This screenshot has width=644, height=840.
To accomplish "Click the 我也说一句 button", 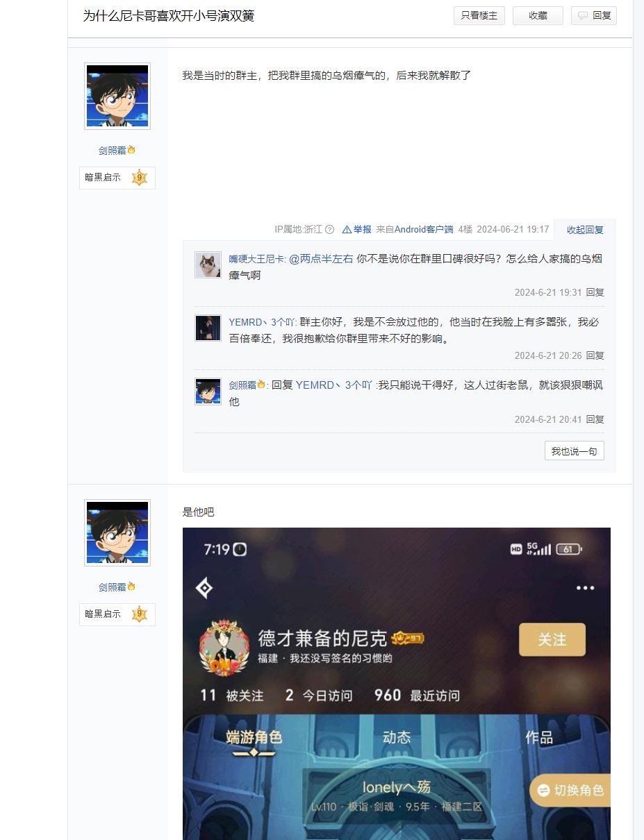I will 575,451.
